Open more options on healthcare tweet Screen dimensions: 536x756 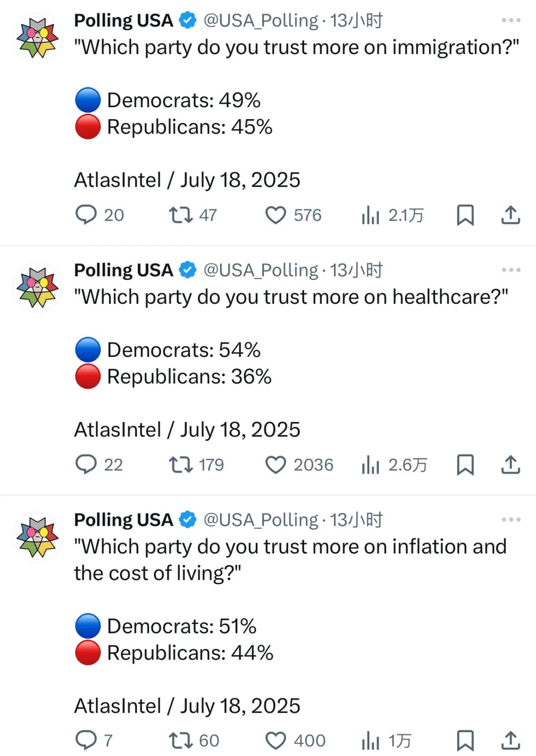coord(511,270)
